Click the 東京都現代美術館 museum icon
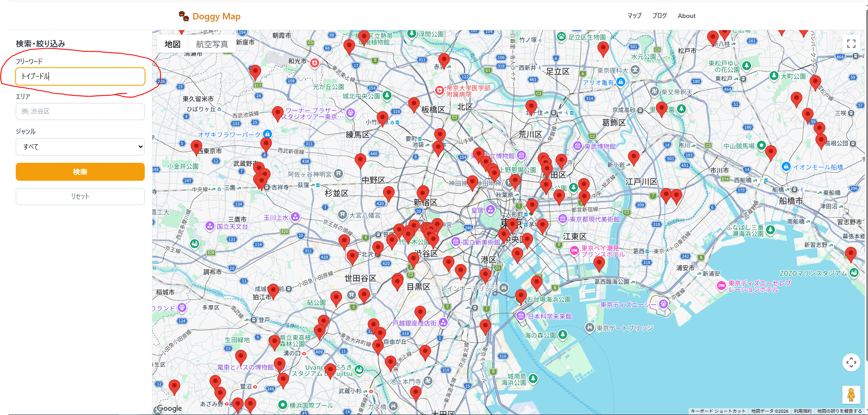Screen dimensions: 868x415 (563, 219)
